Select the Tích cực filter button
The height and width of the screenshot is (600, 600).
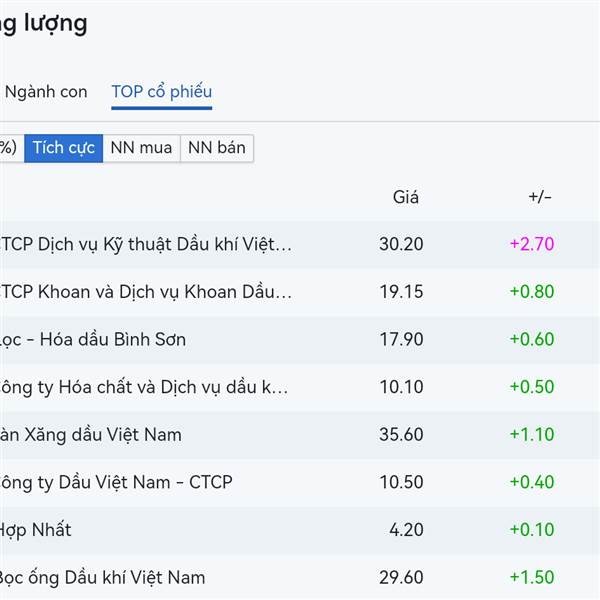(64, 148)
